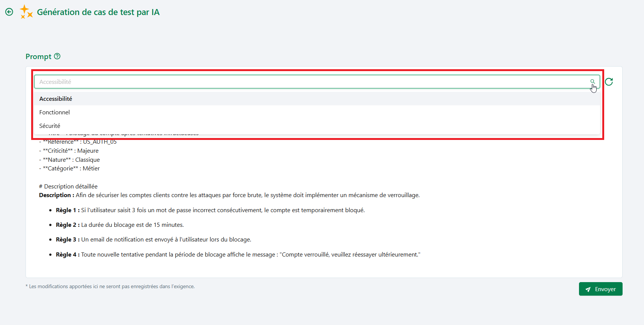The image size is (644, 325).
Task: Click the help icon beside Prompt
Action: (57, 56)
